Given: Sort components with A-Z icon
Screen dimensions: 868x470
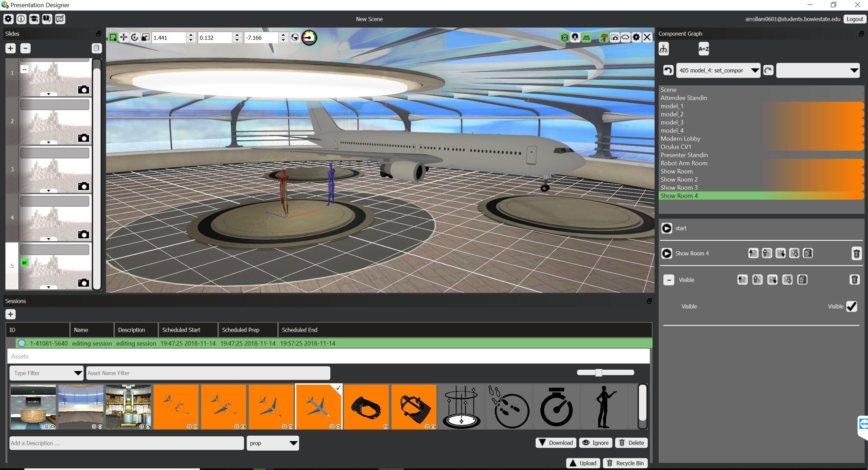Looking at the screenshot, I should tap(704, 49).
